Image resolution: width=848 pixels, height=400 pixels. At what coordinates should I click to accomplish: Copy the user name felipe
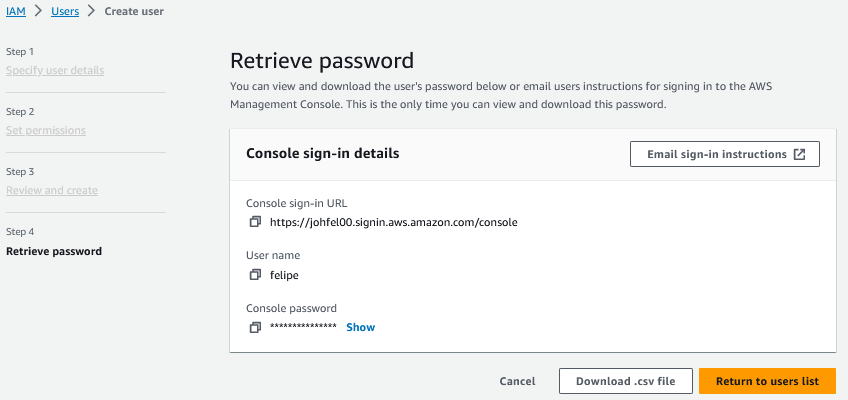tap(255, 275)
